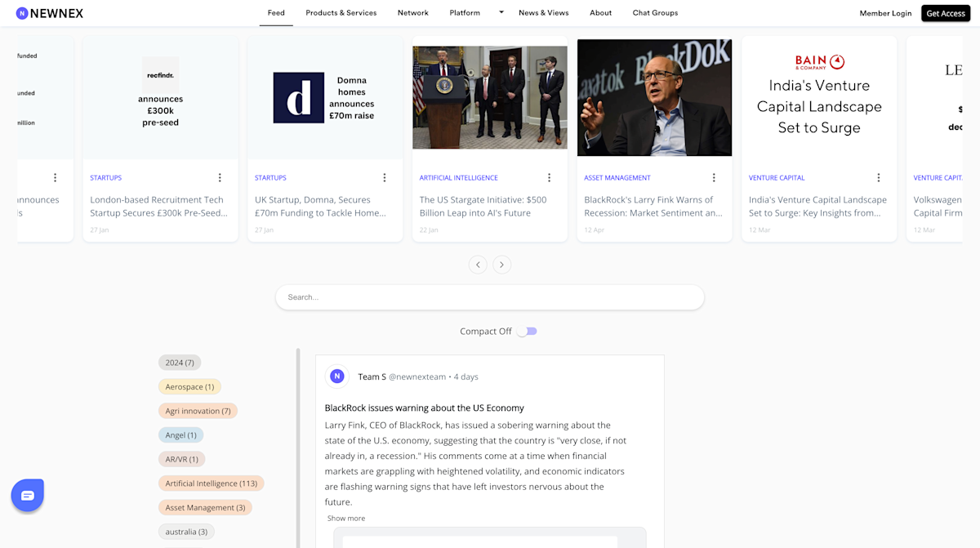Click VENTURE CAPITAL label on India card
The height and width of the screenshot is (548, 980).
click(777, 178)
